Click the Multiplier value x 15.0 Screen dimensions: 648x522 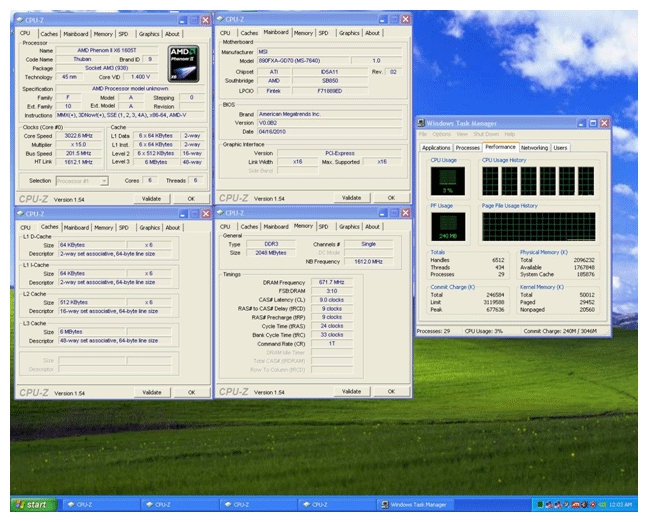79,145
